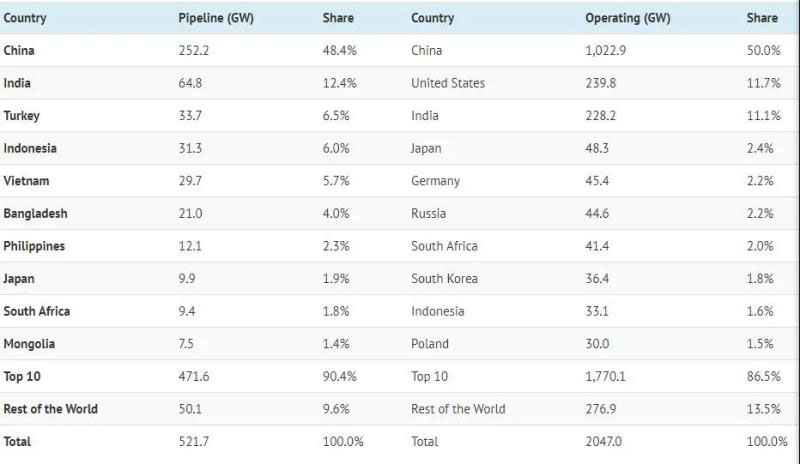Click the Philippines row label

point(35,246)
